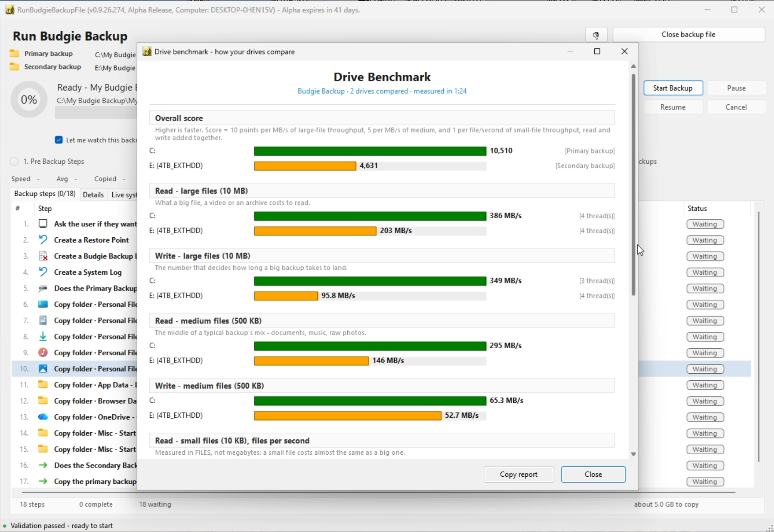774x532 pixels.
Task: Click the step 17 green arrow icon
Action: 43,481
